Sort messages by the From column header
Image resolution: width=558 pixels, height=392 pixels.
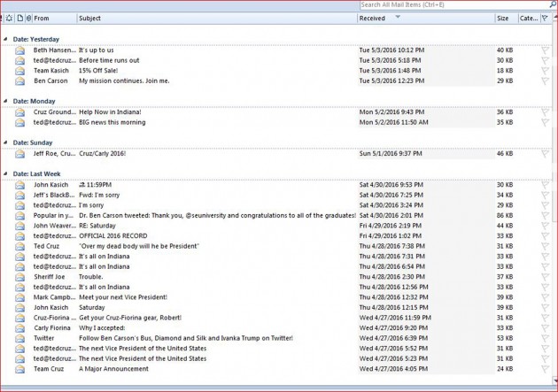(53, 18)
